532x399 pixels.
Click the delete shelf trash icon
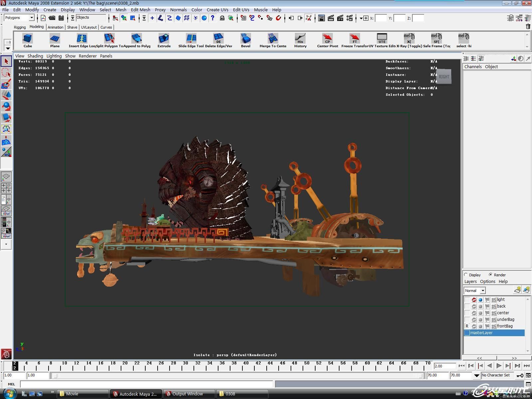(x=528, y=27)
